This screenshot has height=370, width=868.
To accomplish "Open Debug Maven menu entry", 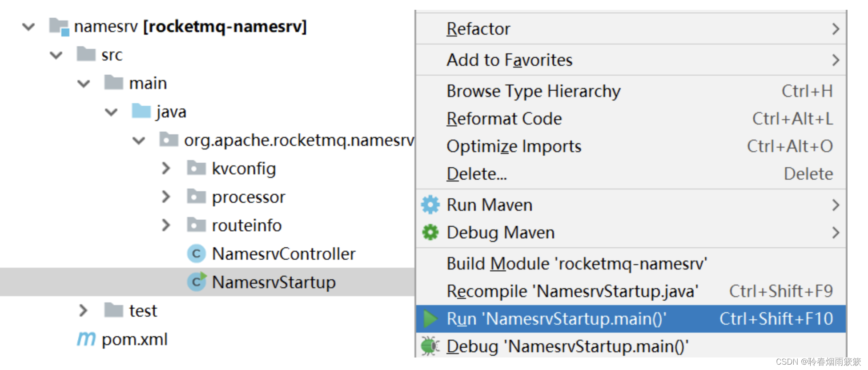I will (x=631, y=233).
